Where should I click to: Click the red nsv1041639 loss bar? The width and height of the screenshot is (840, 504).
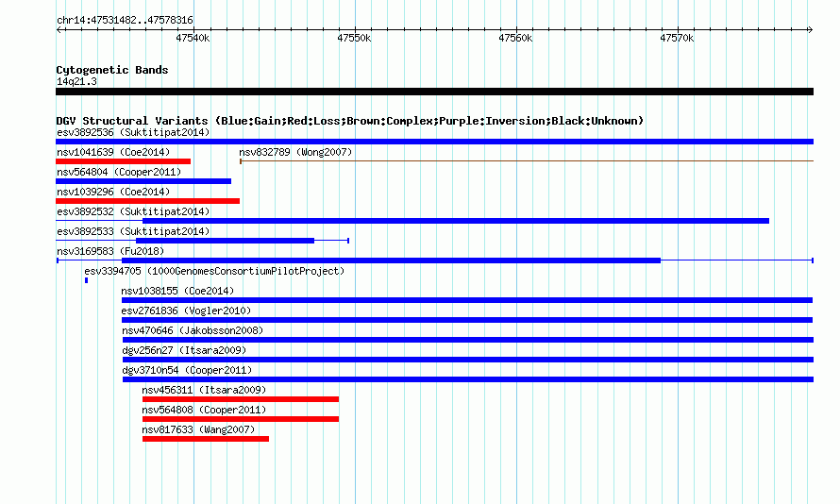124,161
